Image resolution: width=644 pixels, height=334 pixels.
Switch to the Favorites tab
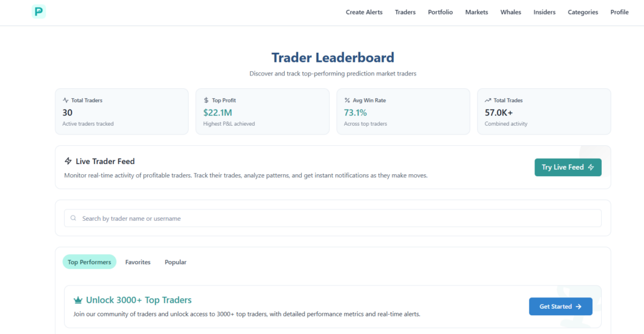point(138,262)
